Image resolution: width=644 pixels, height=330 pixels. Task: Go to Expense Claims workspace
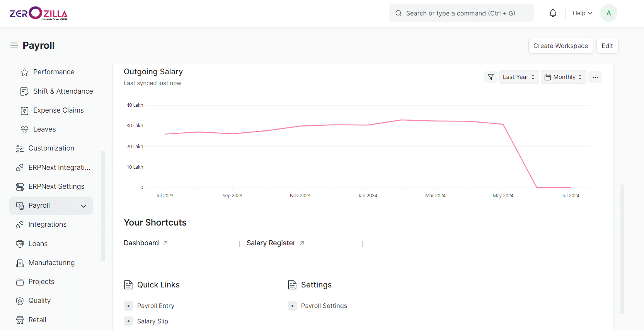point(58,110)
